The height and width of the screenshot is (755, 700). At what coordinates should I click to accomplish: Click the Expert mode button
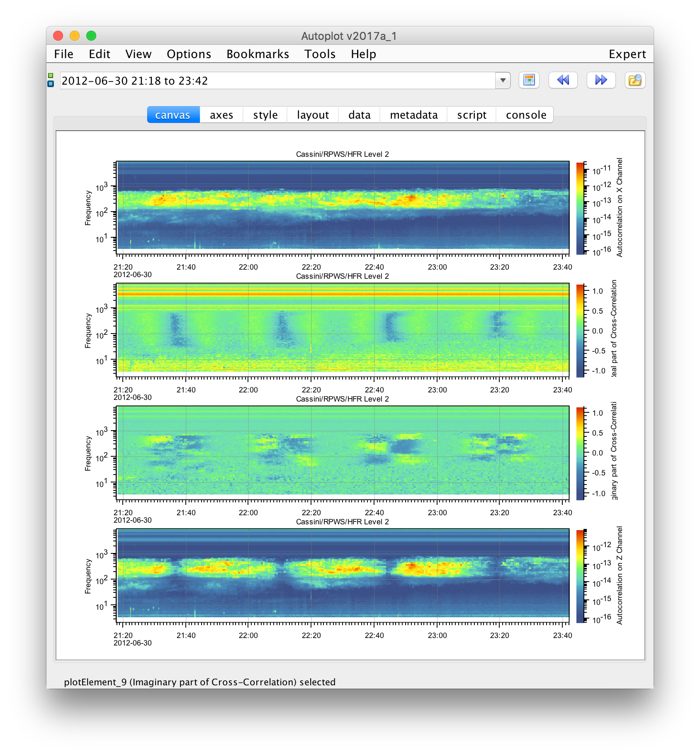[627, 54]
